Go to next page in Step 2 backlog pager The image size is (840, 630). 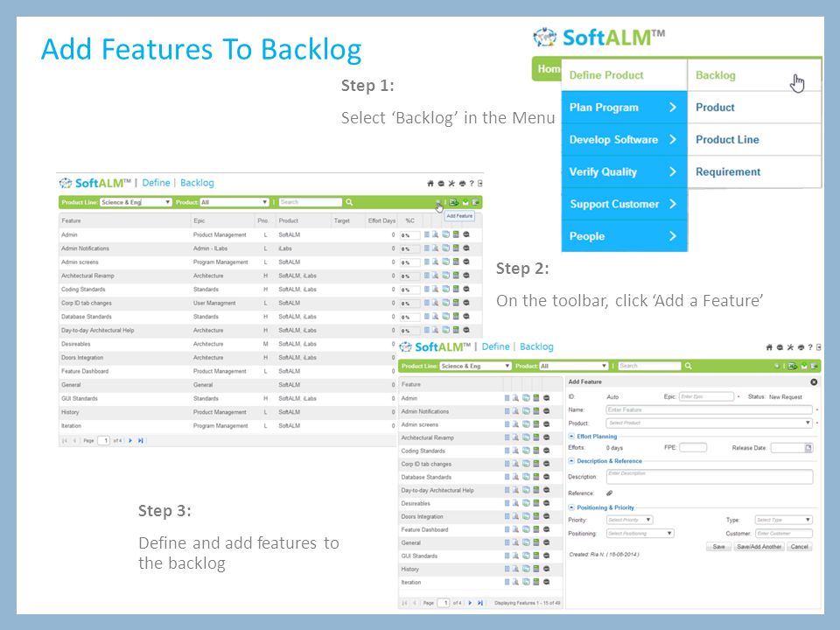[x=130, y=440]
